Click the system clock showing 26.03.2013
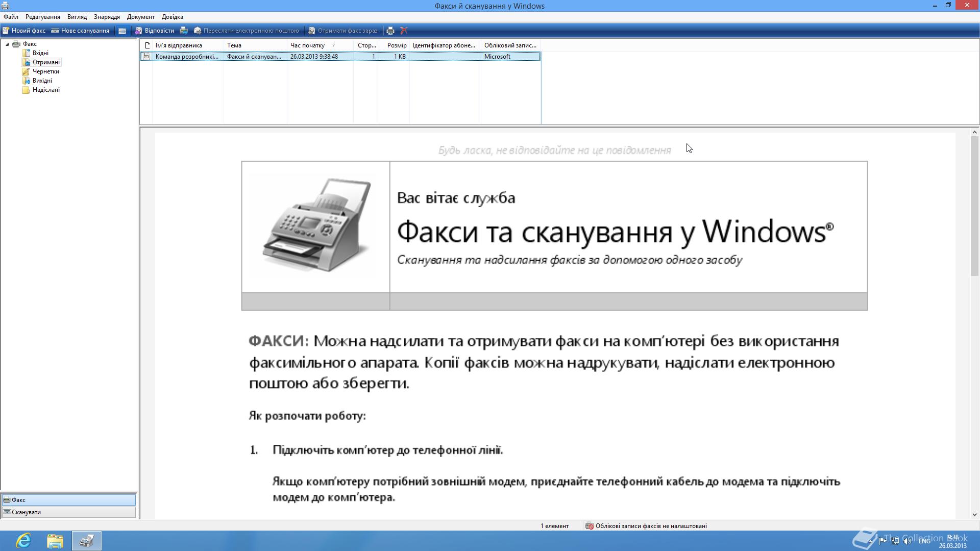This screenshot has width=980, height=551. pos(953,541)
